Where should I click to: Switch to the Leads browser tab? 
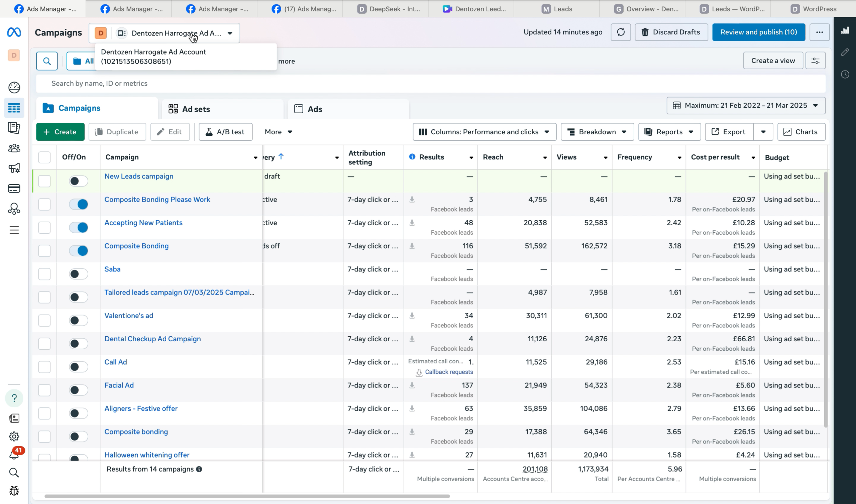coord(557,9)
